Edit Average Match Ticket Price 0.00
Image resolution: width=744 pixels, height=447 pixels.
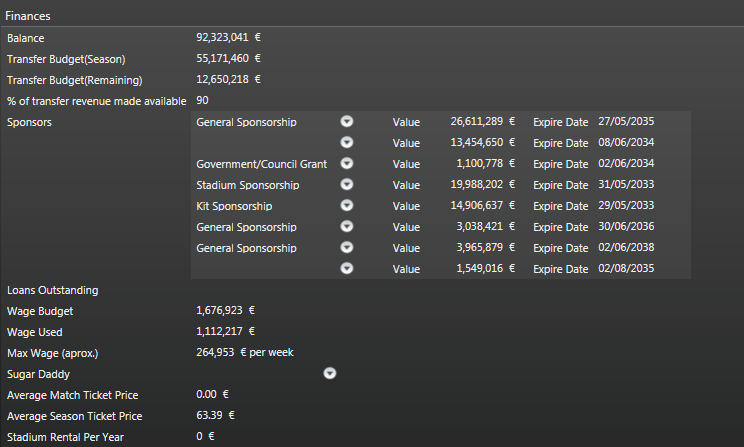coord(206,394)
